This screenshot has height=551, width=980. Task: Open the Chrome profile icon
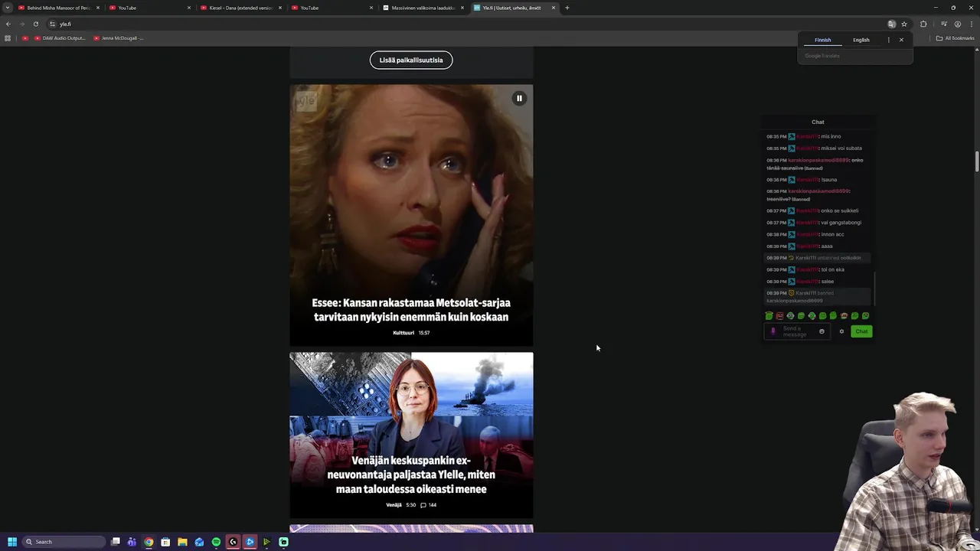coord(957,24)
